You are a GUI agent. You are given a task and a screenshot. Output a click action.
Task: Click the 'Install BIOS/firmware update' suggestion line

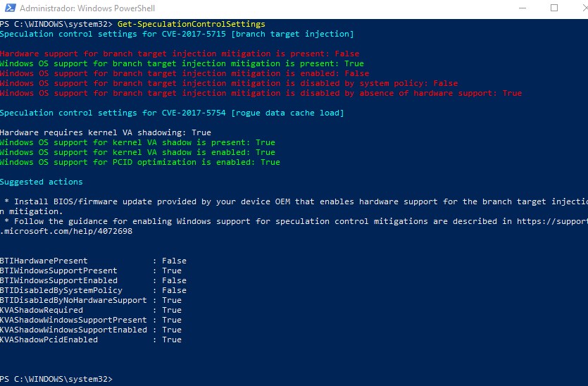(296, 202)
